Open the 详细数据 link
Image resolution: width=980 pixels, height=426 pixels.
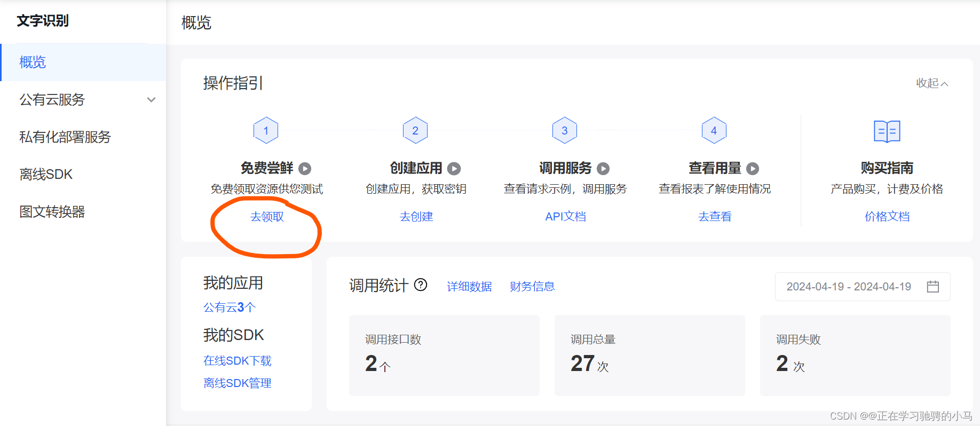point(470,287)
